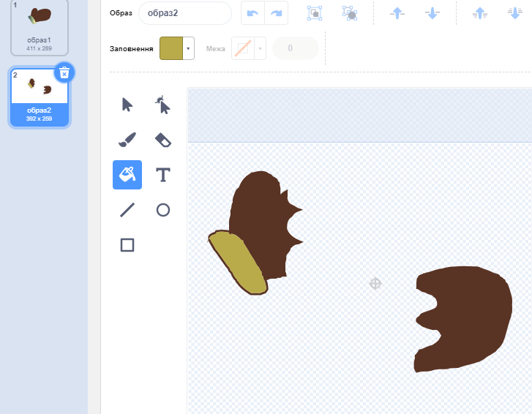Screen dimensions: 532x414
Task: Move selection forward one layer
Action: [397, 13]
